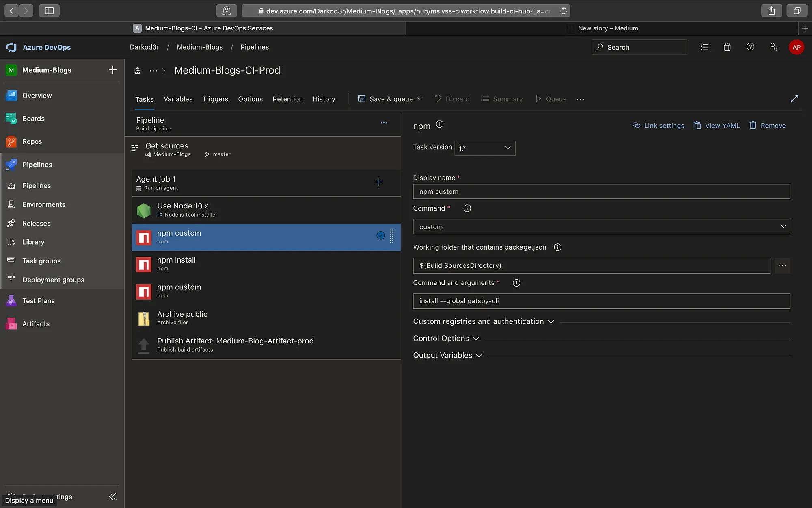812x508 pixels.
Task: Click Link settings
Action: pyautogui.click(x=658, y=126)
